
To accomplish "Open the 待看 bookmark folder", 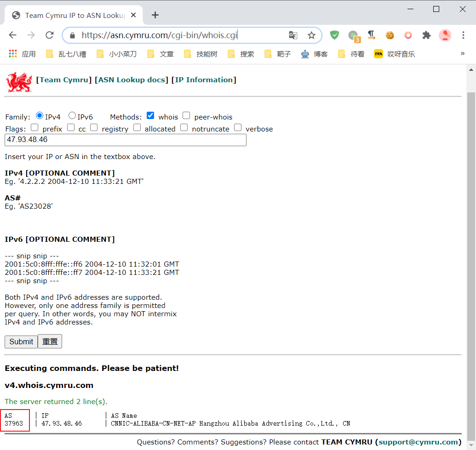I will [351, 54].
